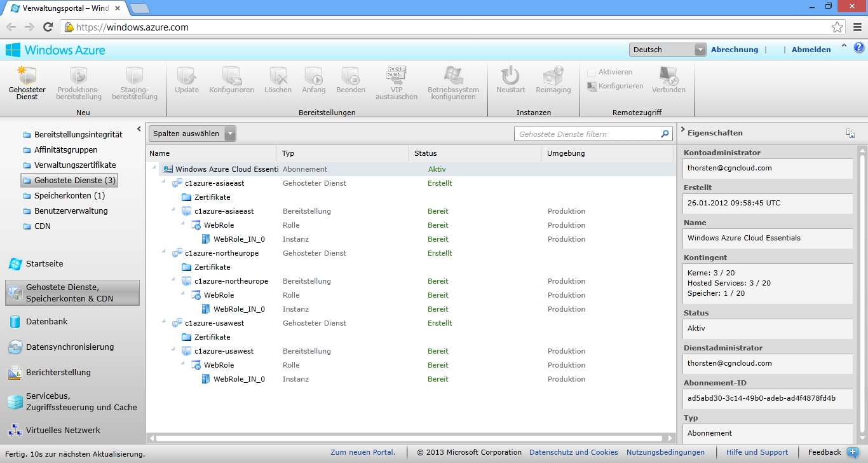Toggle the Aktivieren remote access checkbox

pos(592,73)
